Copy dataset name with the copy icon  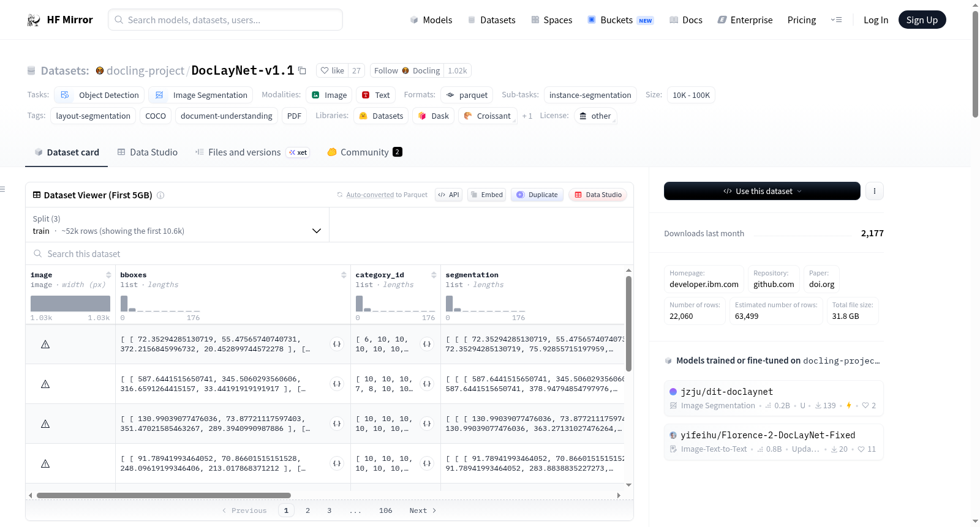tap(302, 70)
